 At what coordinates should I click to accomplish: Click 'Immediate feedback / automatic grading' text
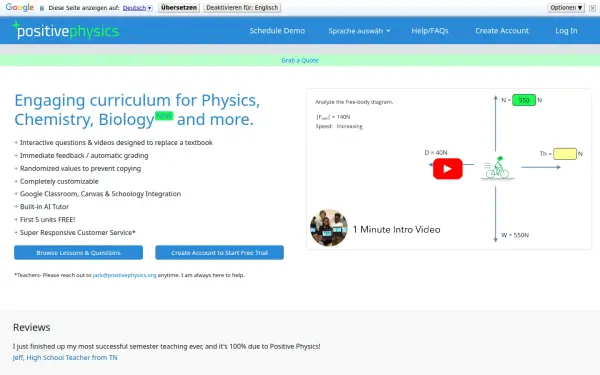point(84,155)
